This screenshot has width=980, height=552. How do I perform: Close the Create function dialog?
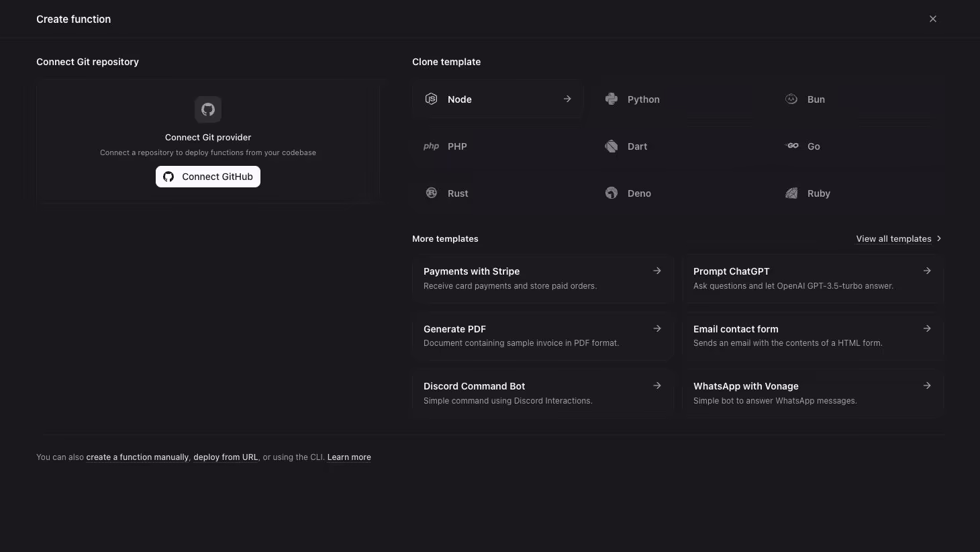click(x=933, y=19)
